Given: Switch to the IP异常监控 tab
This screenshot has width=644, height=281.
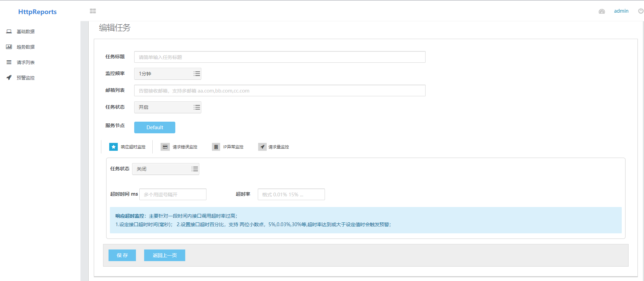Looking at the screenshot, I should click(x=228, y=147).
